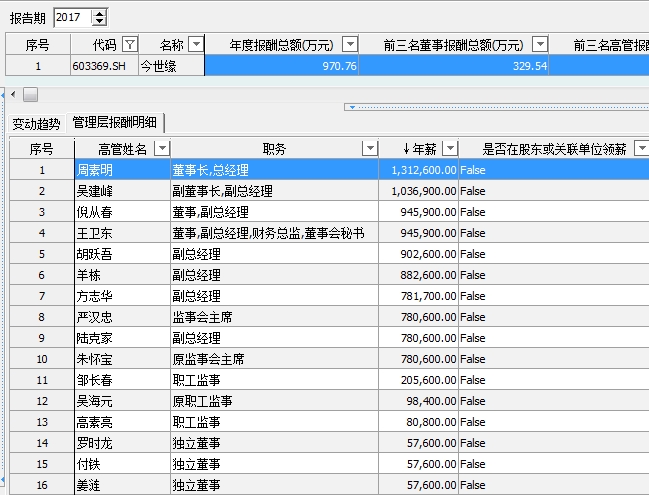649x495 pixels.
Task: Select the 朱怀宝 row name
Action: pos(123,359)
